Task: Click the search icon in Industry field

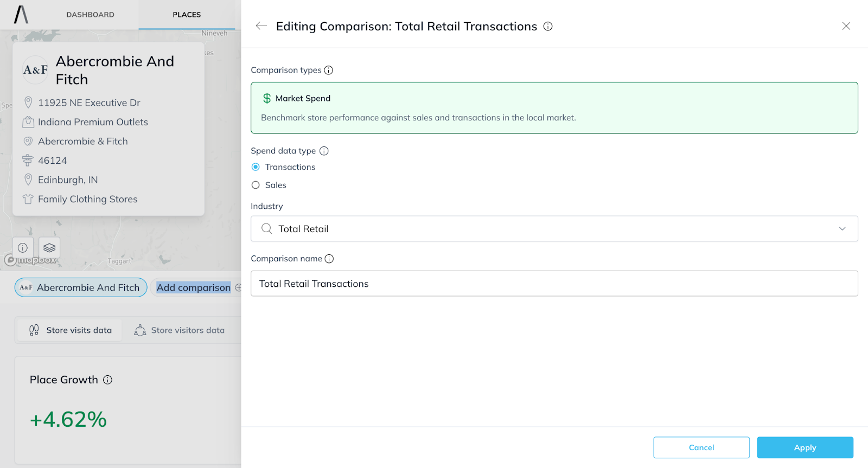Action: 266,229
